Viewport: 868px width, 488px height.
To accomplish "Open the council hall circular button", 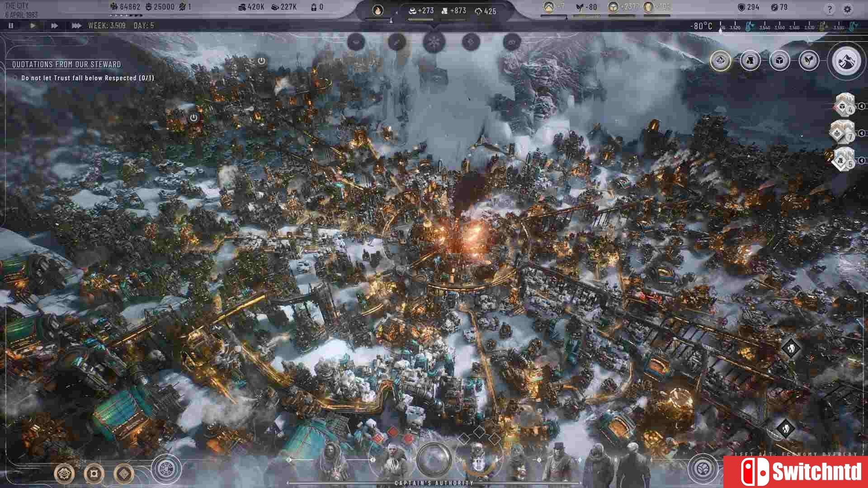I will [703, 469].
